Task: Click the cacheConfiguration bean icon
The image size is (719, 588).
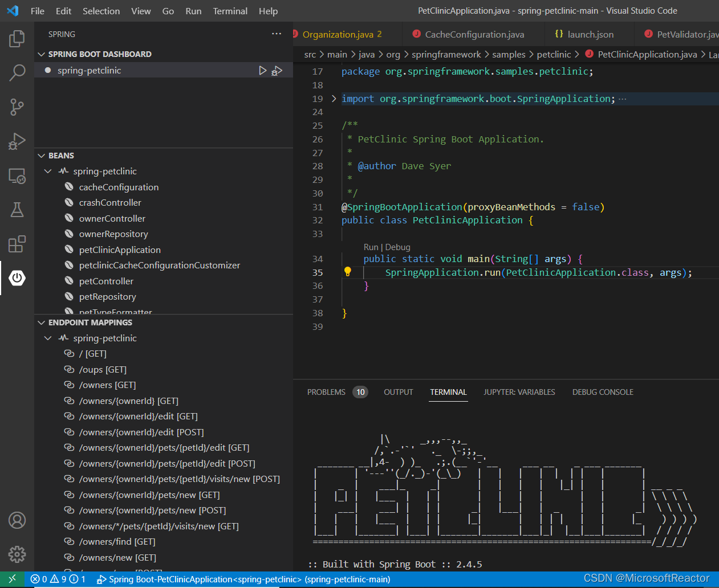Action: coord(69,187)
